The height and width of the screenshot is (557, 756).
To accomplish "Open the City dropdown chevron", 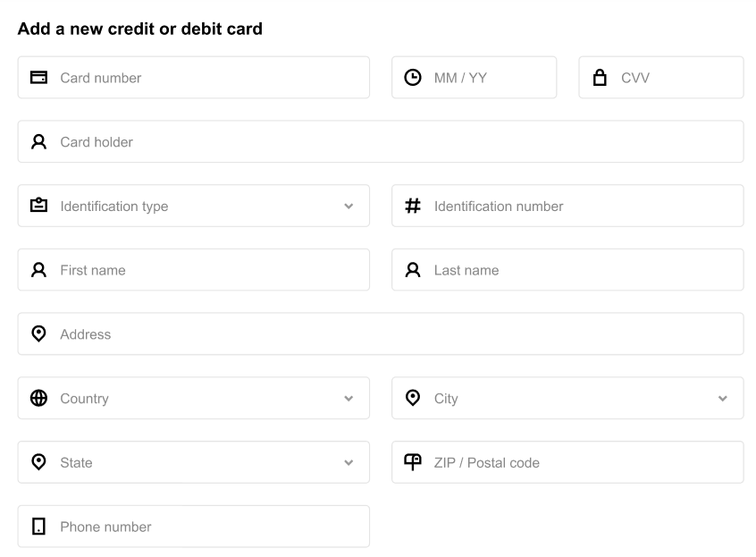I will point(723,399).
